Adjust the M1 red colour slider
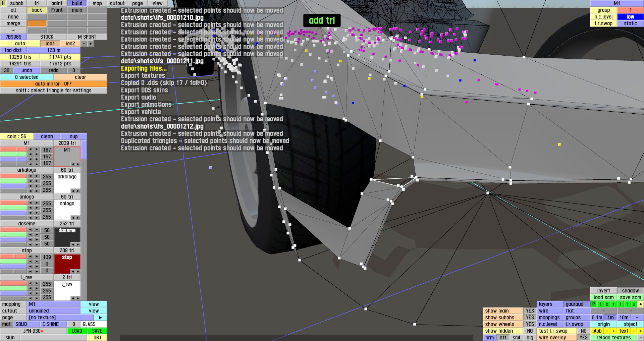The height and width of the screenshot is (341, 644). [x=13, y=149]
